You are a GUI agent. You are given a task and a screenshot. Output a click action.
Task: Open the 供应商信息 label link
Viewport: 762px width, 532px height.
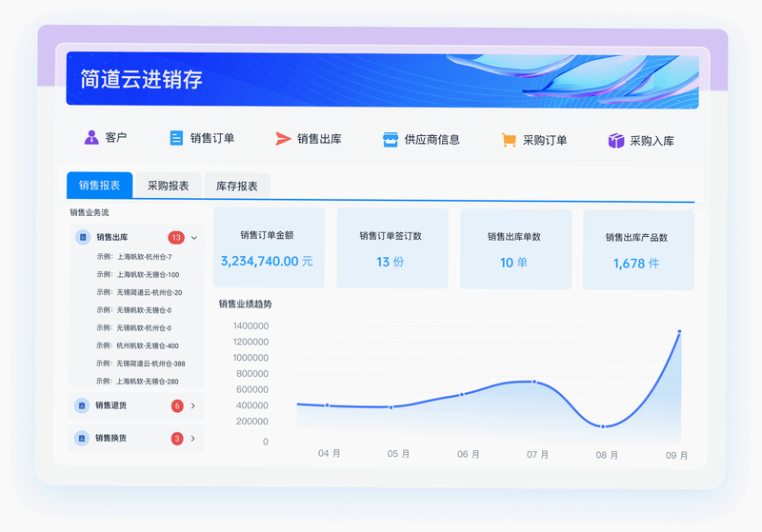pos(432,140)
